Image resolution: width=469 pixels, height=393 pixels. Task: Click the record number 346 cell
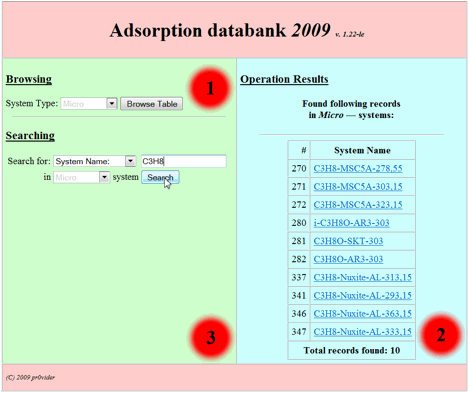click(299, 313)
